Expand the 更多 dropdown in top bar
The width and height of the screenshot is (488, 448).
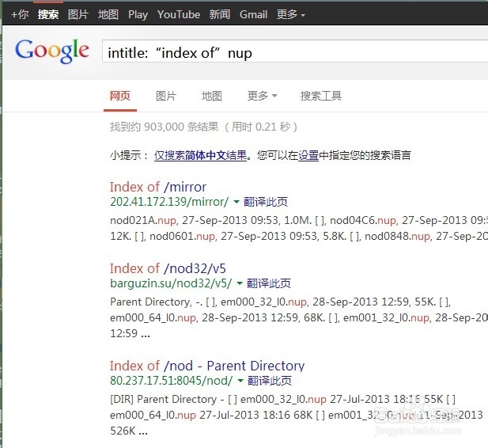click(291, 14)
